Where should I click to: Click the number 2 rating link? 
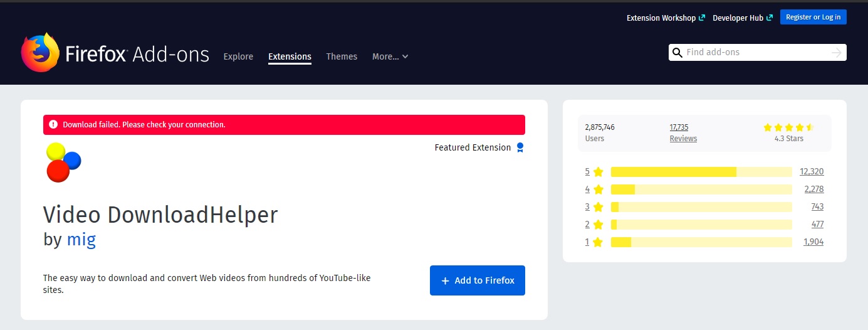pyautogui.click(x=587, y=225)
